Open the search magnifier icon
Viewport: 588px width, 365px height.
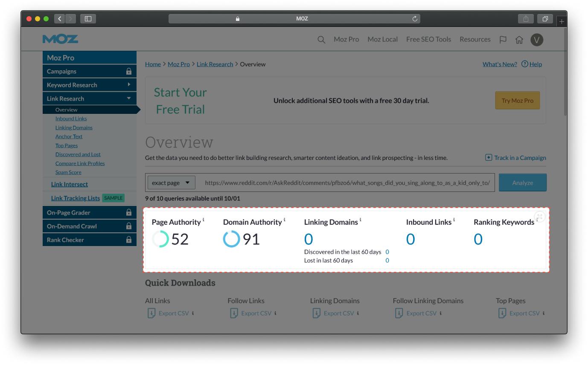321,40
